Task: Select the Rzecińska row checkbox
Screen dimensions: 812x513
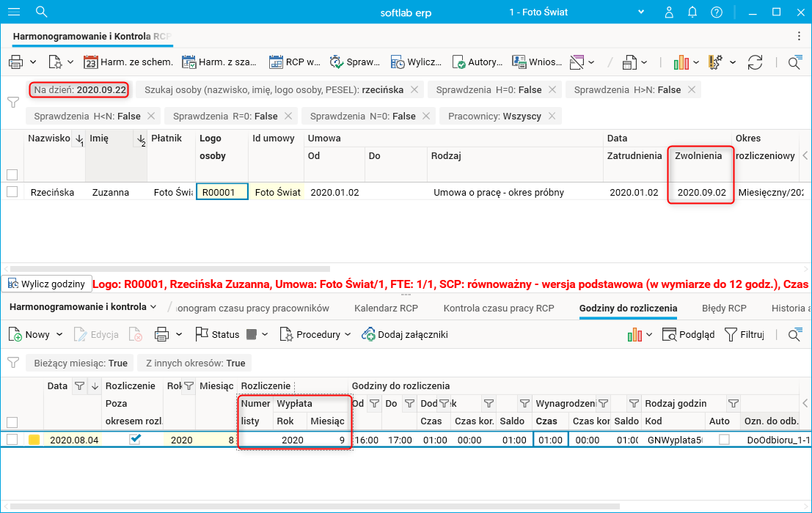Action: pos(12,192)
